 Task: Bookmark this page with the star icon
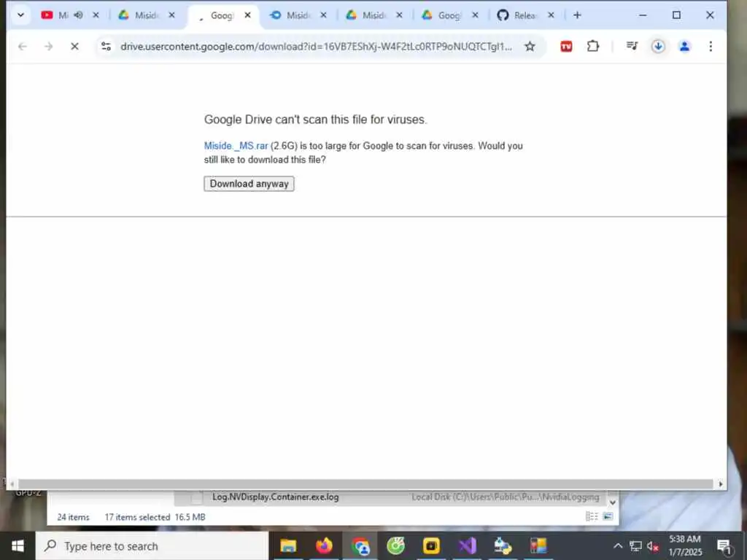[x=530, y=46]
